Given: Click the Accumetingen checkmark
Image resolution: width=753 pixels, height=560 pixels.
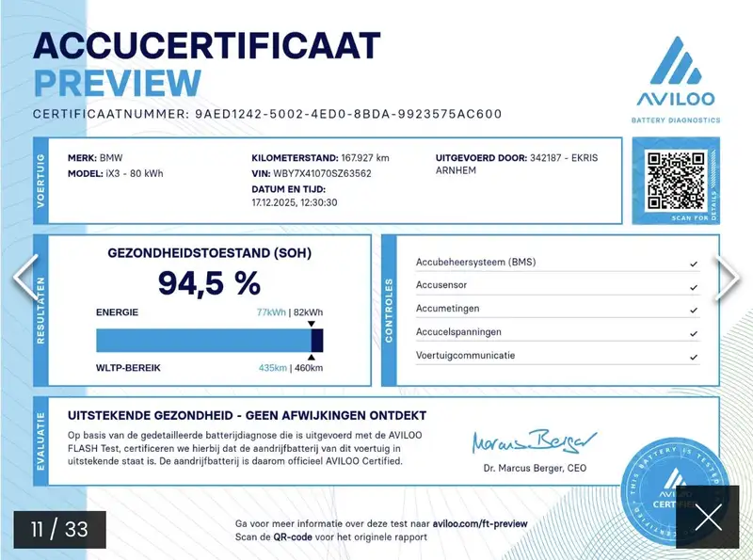Looking at the screenshot, I should point(694,311).
